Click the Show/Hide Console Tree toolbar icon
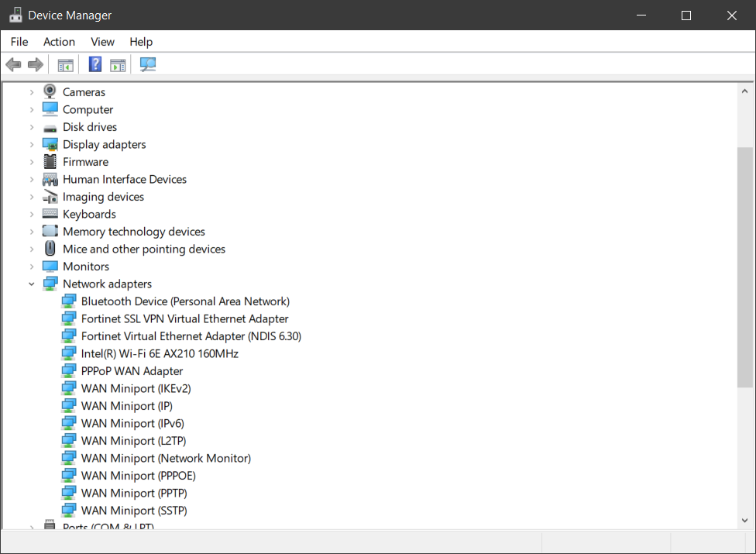Screen dimensions: 756x554 66,65
